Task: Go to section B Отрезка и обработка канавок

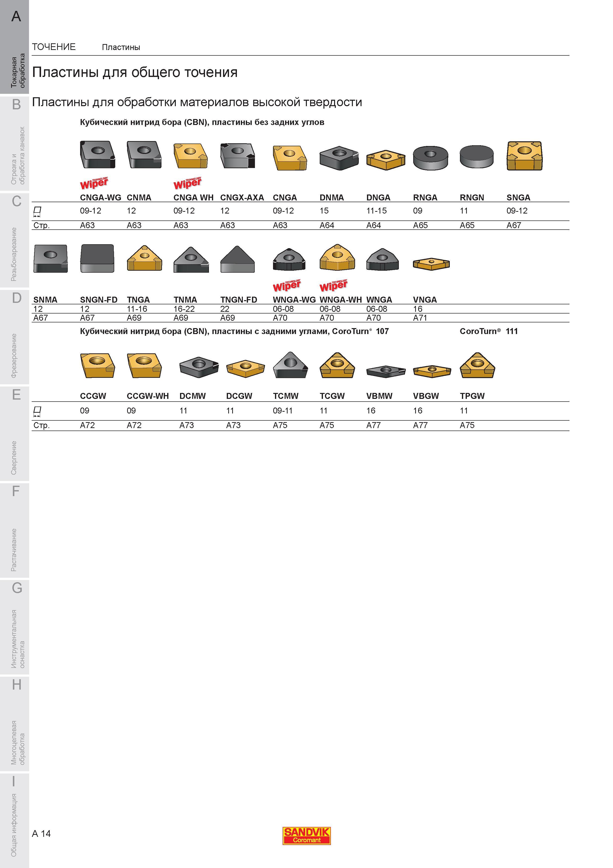Action: click(x=14, y=144)
